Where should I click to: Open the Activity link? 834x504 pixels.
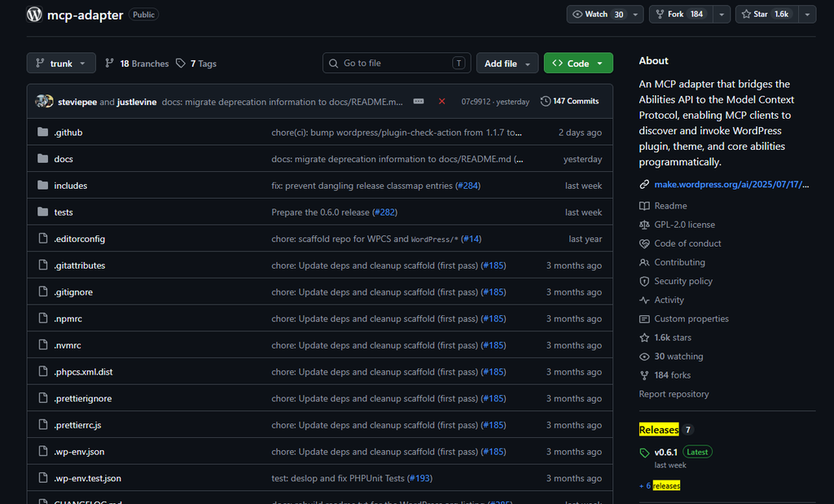pyautogui.click(x=669, y=300)
